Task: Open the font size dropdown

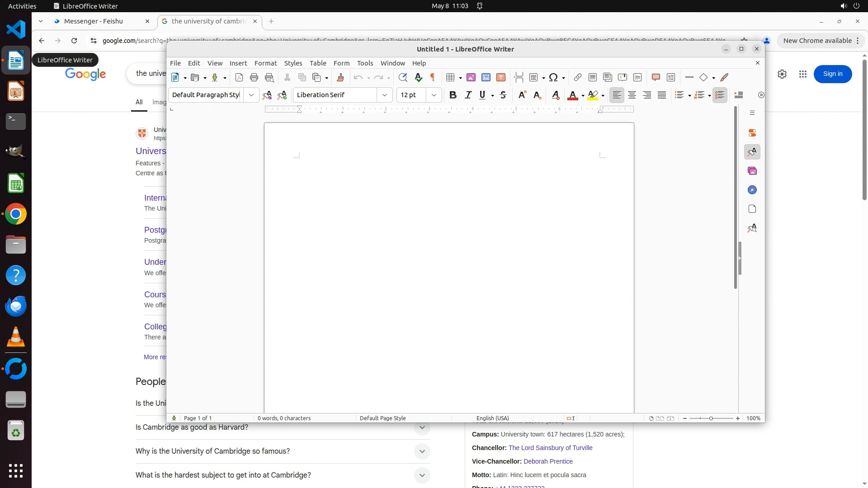Action: click(x=434, y=95)
